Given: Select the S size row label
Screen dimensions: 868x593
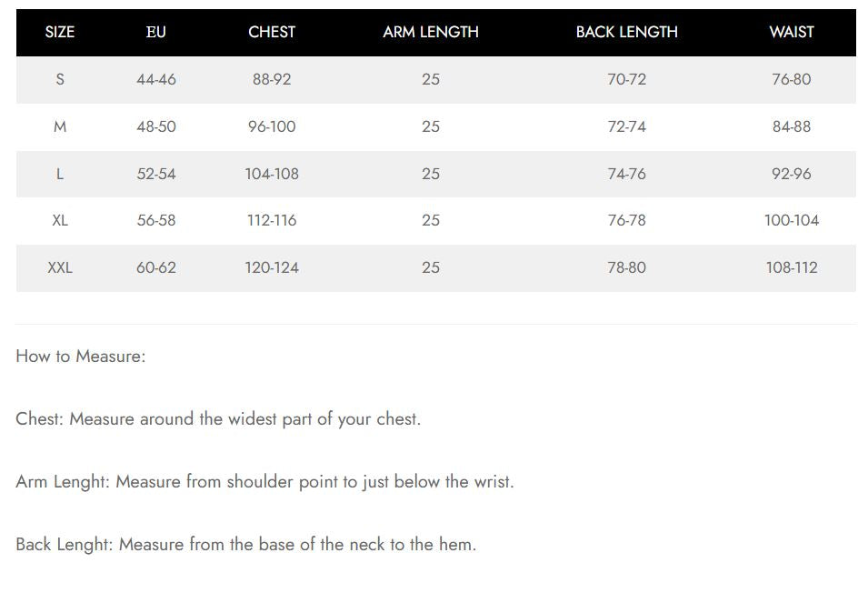Looking at the screenshot, I should click(x=60, y=79).
